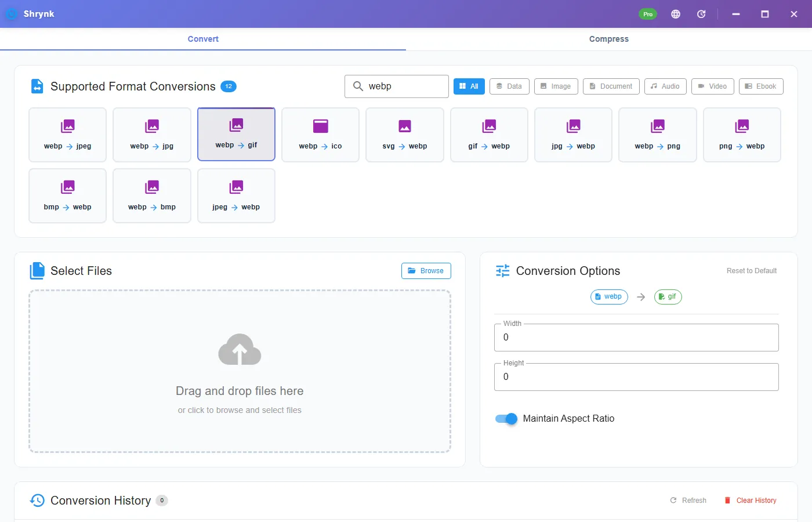812x522 pixels.
Task: Open the language globe icon
Action: coord(676,14)
